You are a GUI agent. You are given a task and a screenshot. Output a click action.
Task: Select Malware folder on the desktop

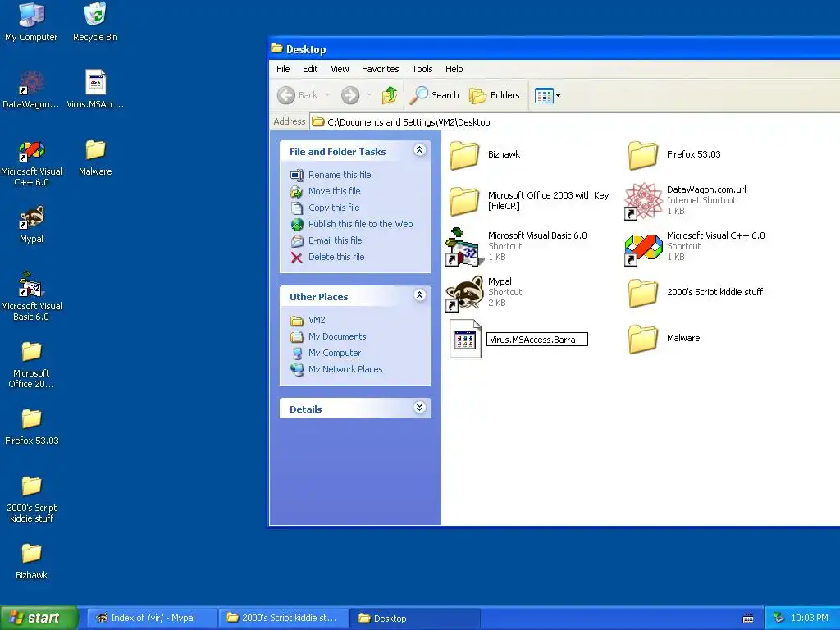(95, 157)
